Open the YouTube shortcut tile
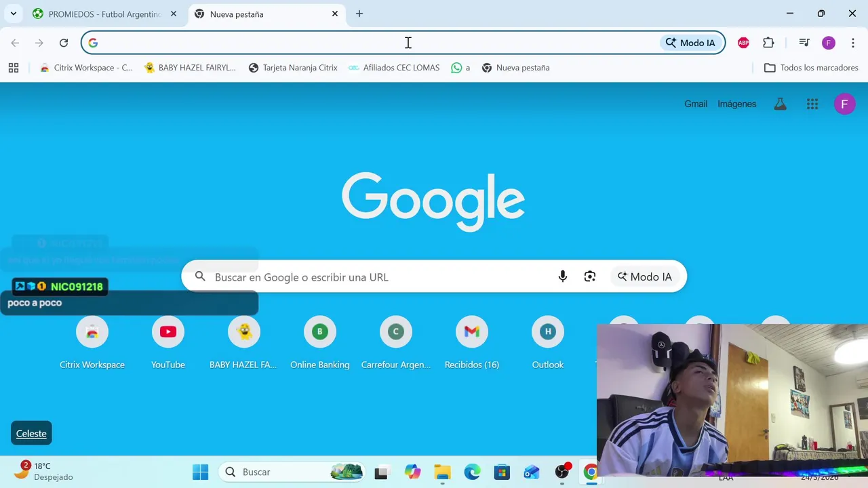Image resolution: width=868 pixels, height=488 pixels. [168, 343]
